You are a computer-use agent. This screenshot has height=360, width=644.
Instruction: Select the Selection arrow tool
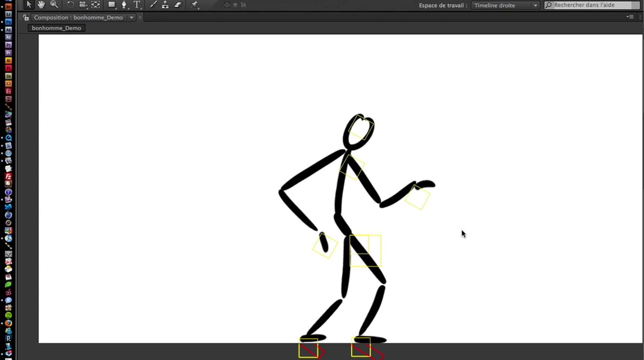[29, 5]
